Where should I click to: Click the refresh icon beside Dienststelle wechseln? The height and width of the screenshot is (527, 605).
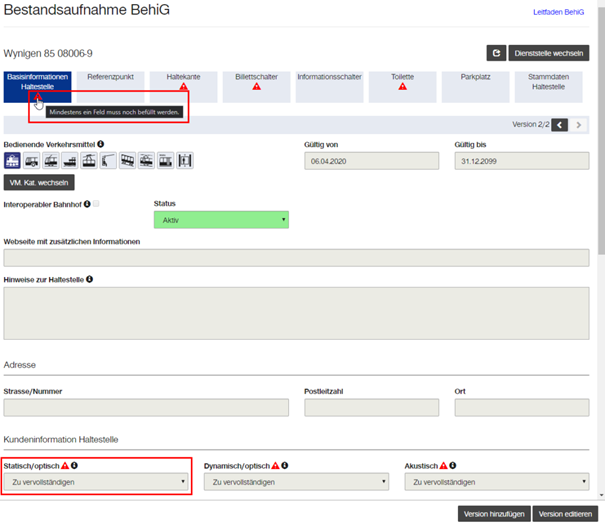(x=496, y=53)
